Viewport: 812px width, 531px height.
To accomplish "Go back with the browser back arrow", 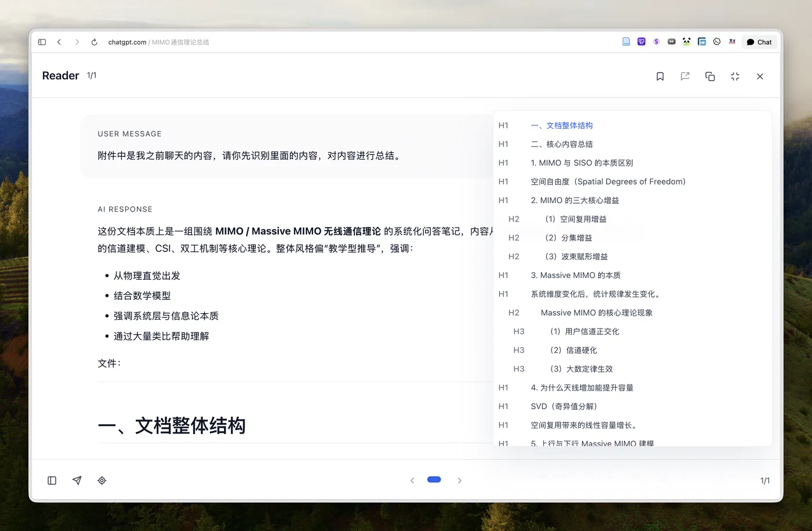I will pyautogui.click(x=59, y=42).
